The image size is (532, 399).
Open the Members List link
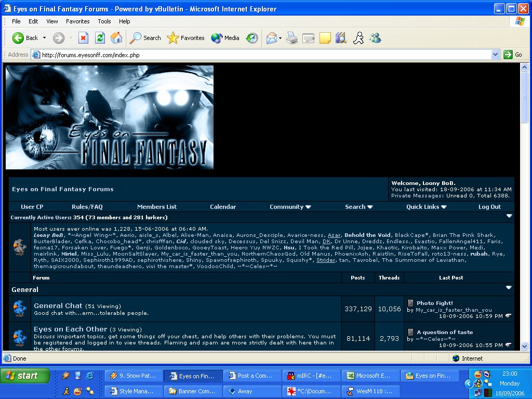[157, 207]
